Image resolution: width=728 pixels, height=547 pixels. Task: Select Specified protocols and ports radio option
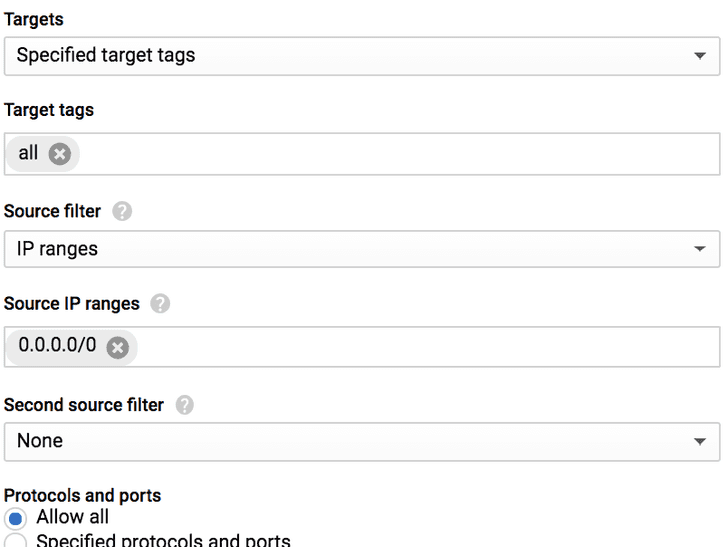pos(16,542)
